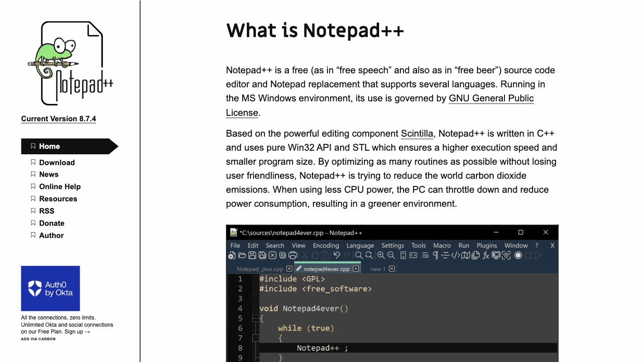Click the Copy icon in the toolbar
Screen dimensions: 644x362
tap(315, 255)
